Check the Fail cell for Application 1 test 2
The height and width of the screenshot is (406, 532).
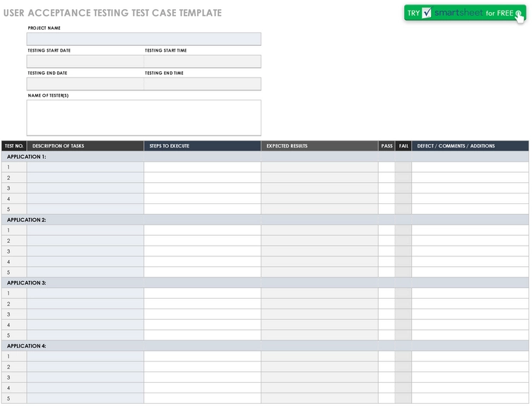coord(403,177)
